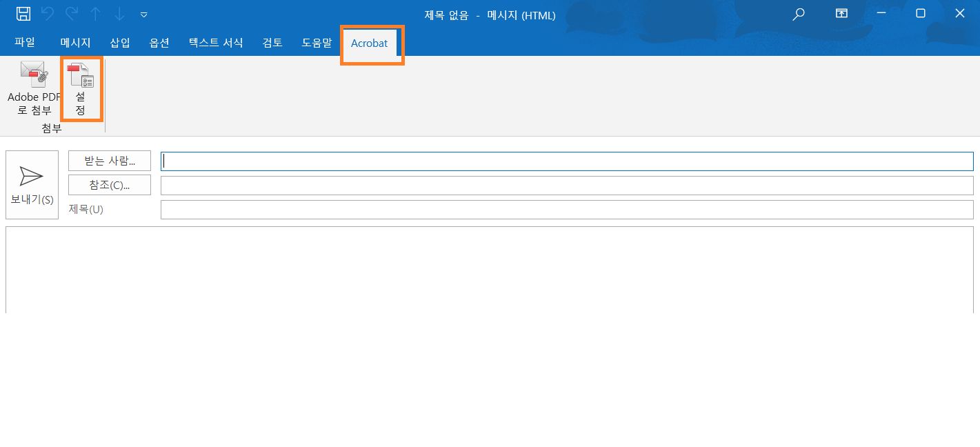The image size is (980, 447).
Task: Click the 제목(U) subject input field
Action: 566,209
